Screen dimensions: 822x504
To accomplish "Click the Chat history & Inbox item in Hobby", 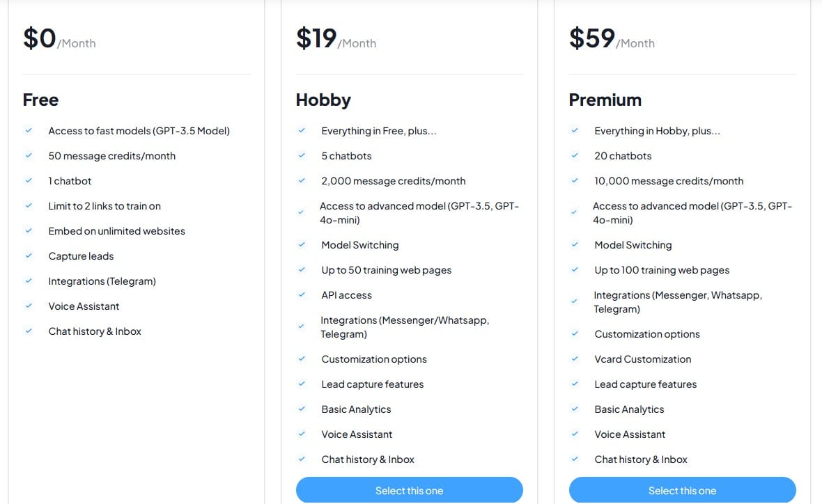I will coord(368,459).
